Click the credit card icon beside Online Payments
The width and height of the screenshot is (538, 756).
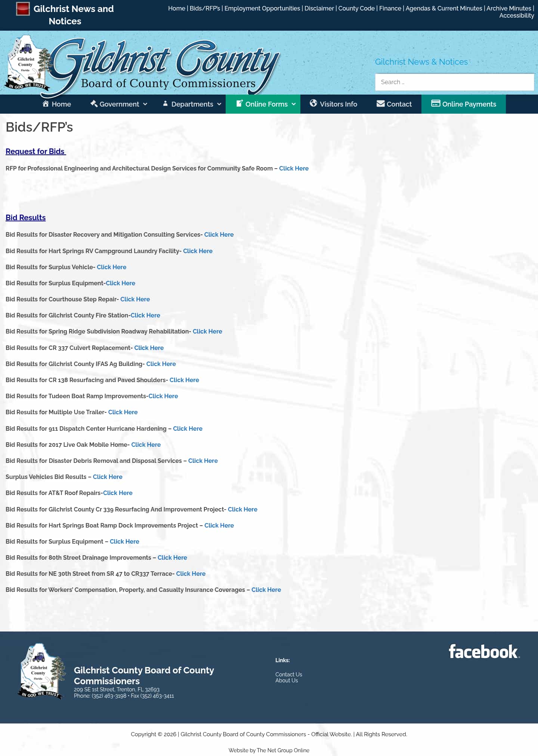click(436, 103)
